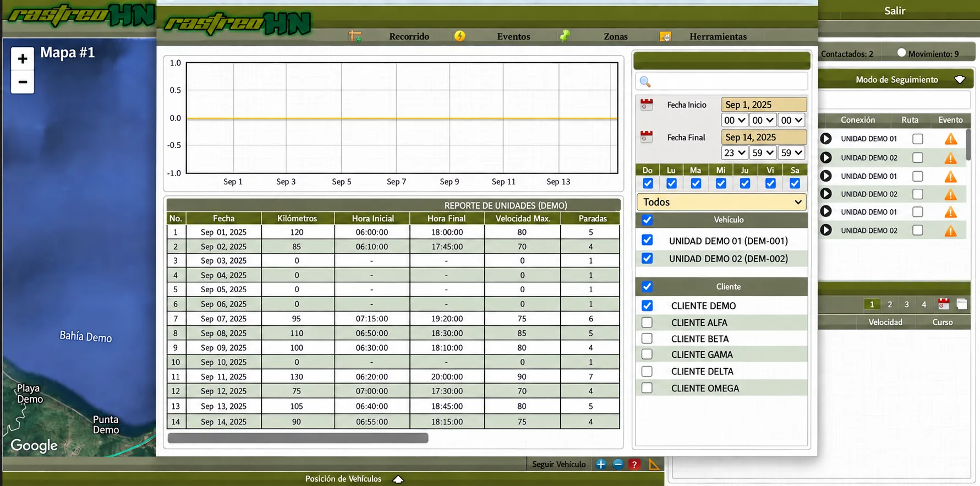Click the document icon in the pagination row
Screen dimensions: 980x486
coord(962,304)
